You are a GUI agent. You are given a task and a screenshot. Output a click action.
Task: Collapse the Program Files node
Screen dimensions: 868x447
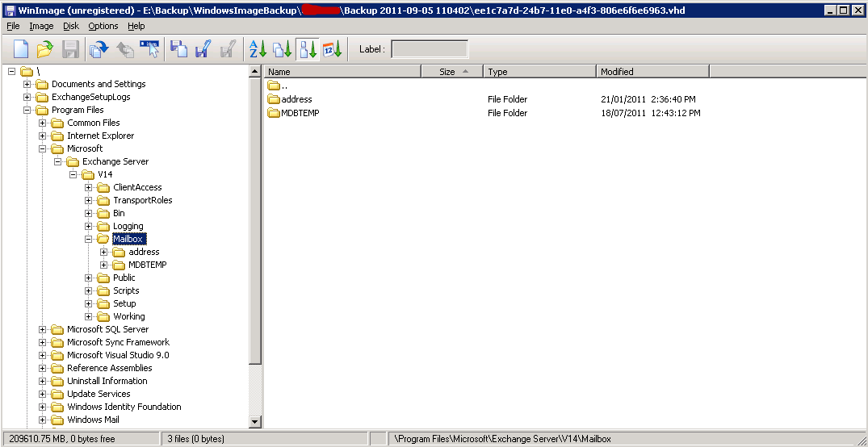(x=27, y=110)
